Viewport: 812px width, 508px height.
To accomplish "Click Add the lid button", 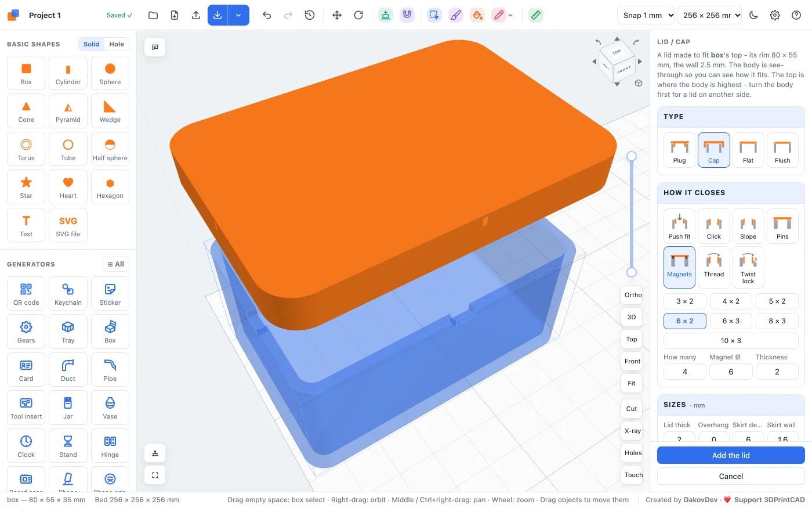I will (x=731, y=455).
